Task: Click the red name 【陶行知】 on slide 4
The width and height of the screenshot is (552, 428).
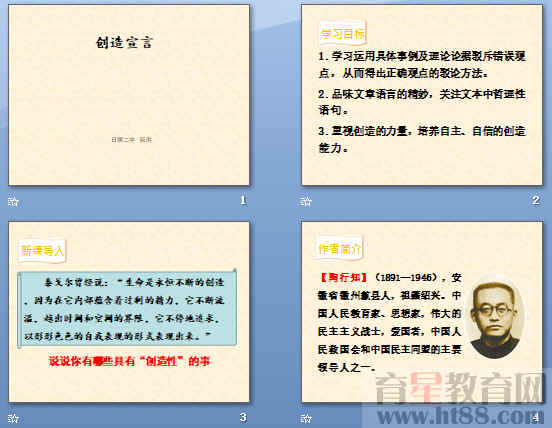Action: pos(344,277)
